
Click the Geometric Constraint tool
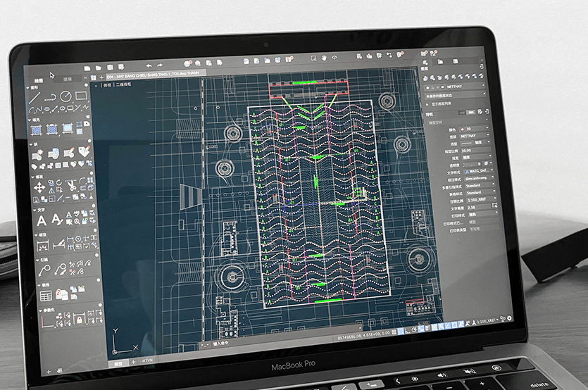click(48, 322)
